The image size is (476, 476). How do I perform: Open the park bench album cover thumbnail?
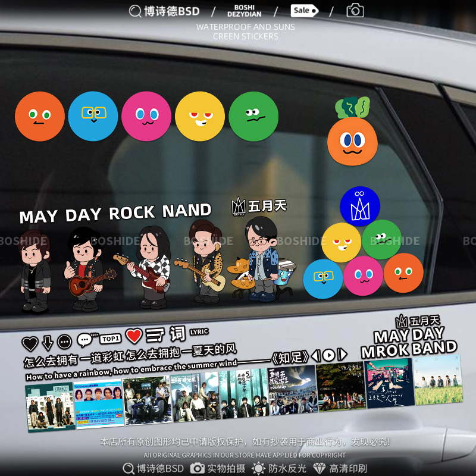coord(340,387)
